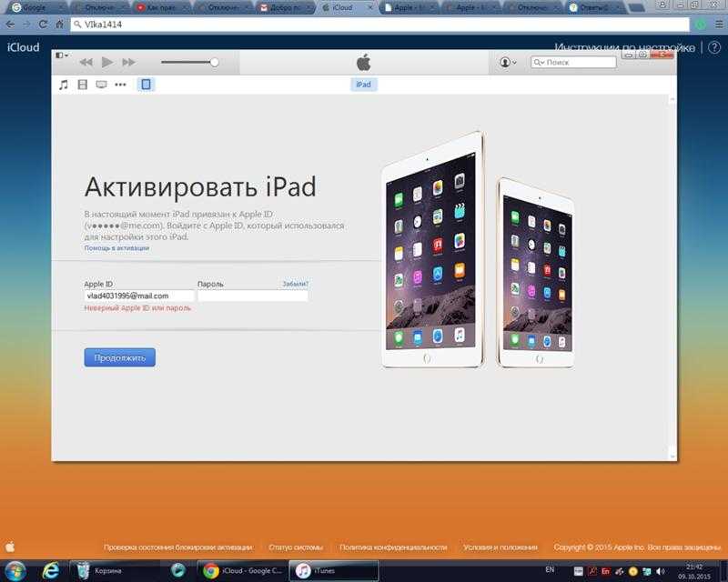
Task: Click the iTunes fast-forward button
Action: 128,62
